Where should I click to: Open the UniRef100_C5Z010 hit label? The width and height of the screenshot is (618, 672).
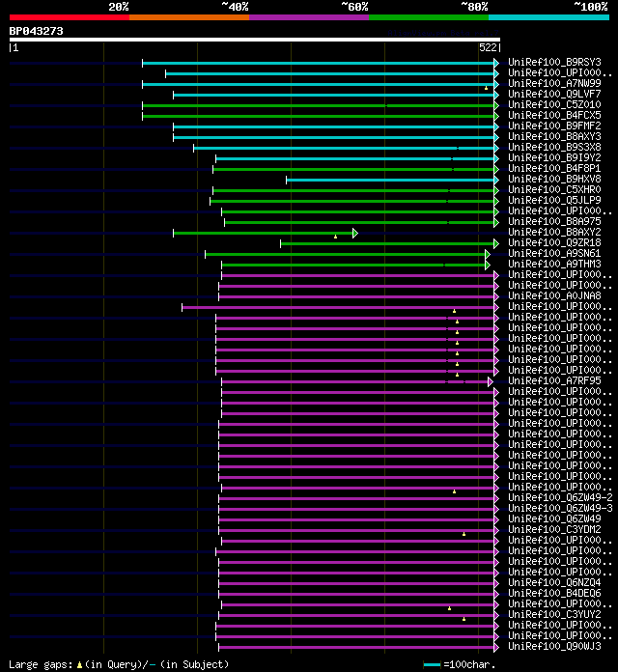click(554, 104)
